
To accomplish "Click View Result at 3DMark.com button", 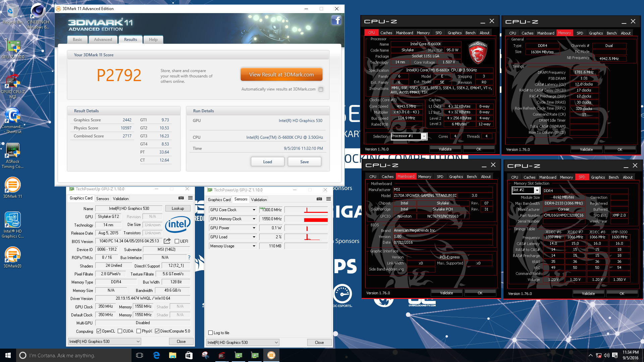I will coord(281,75).
